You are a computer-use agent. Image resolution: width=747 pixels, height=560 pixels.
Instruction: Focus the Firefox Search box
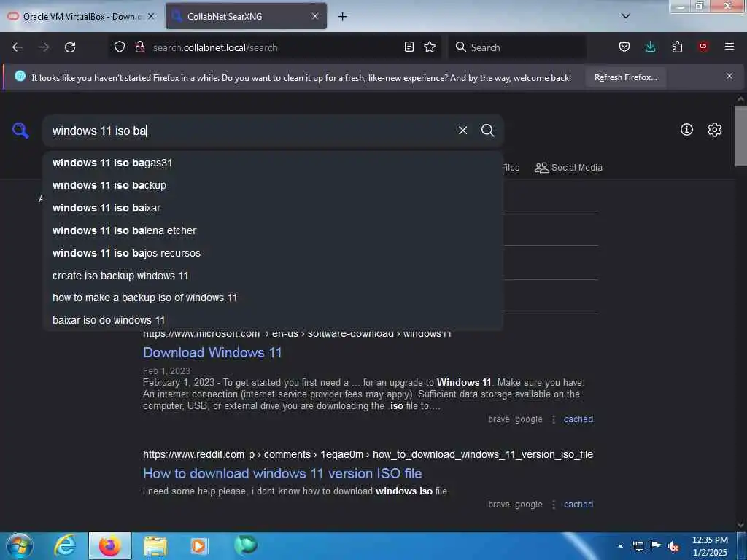(517, 47)
